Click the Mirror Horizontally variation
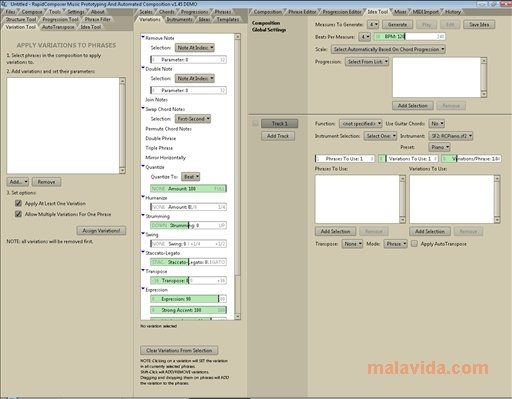The image size is (512, 399). click(x=166, y=157)
